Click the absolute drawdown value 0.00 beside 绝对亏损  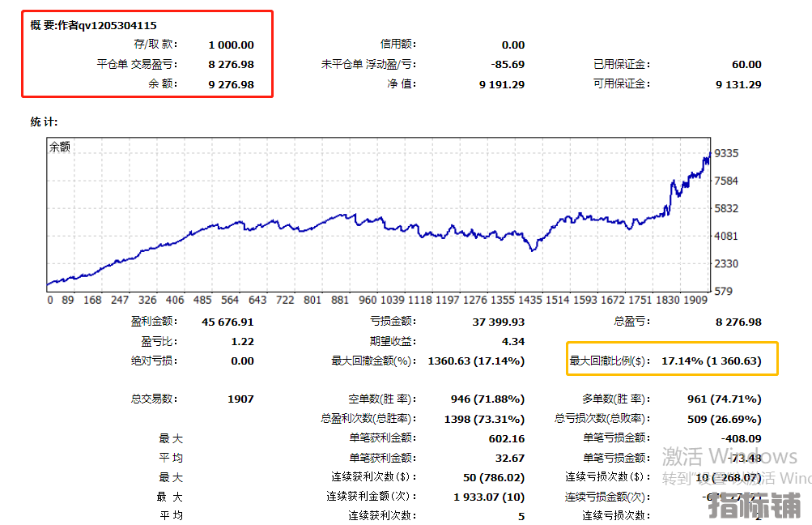(242, 361)
